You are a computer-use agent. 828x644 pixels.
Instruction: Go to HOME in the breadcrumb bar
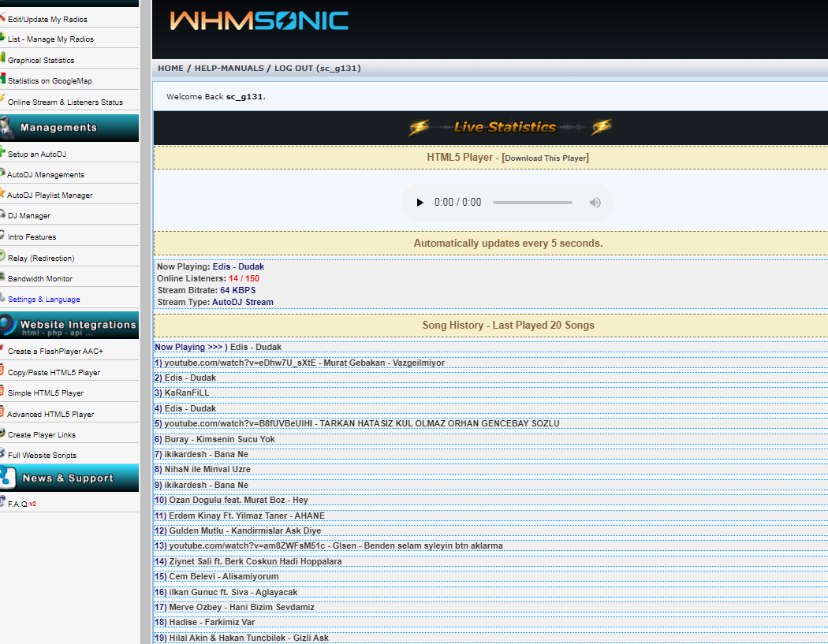[170, 68]
